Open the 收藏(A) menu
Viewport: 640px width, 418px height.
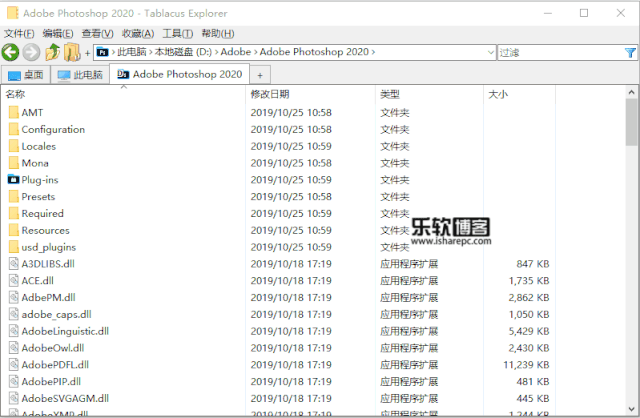pyautogui.click(x=138, y=33)
